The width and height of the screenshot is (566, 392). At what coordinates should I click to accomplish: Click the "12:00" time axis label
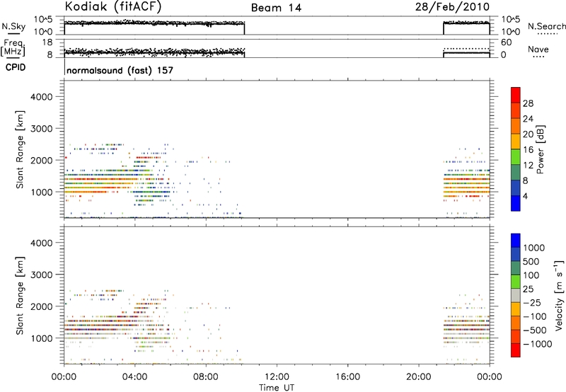[277, 376]
